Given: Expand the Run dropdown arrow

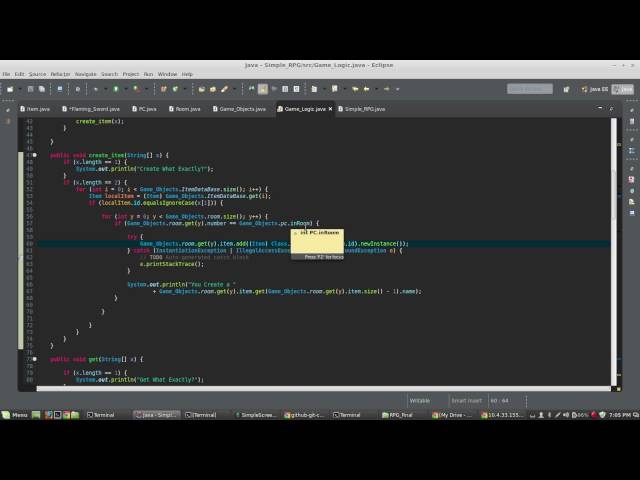Looking at the screenshot, I should click(x=126, y=89).
